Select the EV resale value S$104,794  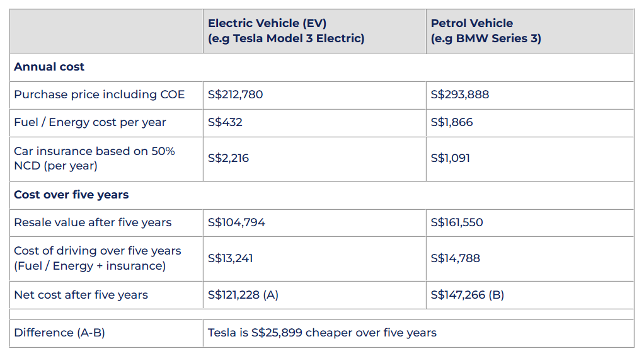236,222
